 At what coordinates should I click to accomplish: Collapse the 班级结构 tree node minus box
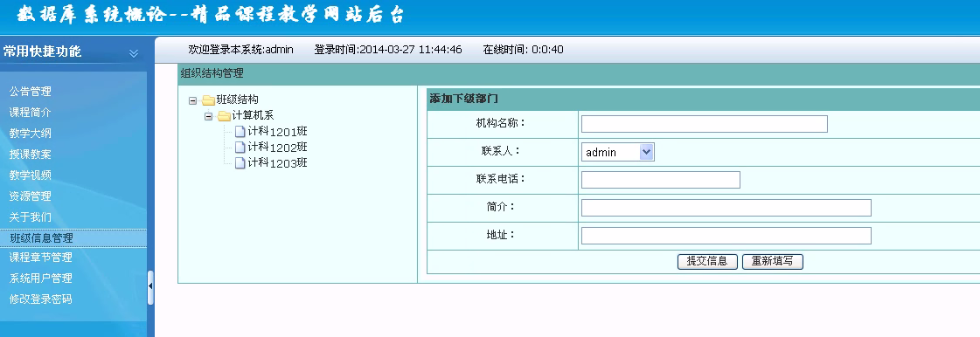click(x=192, y=100)
